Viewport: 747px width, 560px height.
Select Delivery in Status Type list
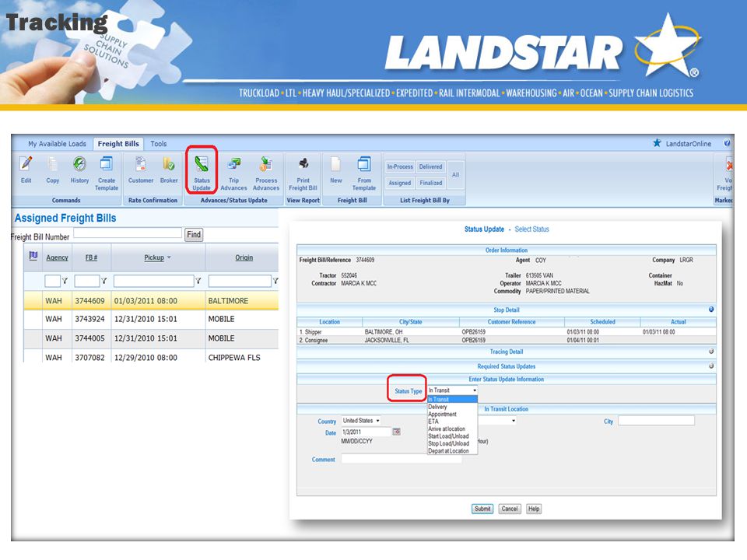coord(452,407)
